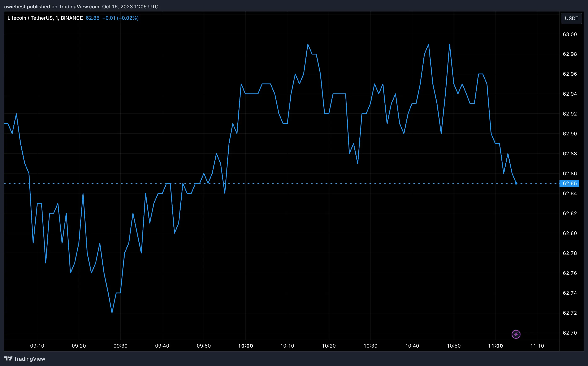
Task: Click the 09:40 time axis label
Action: click(162, 346)
